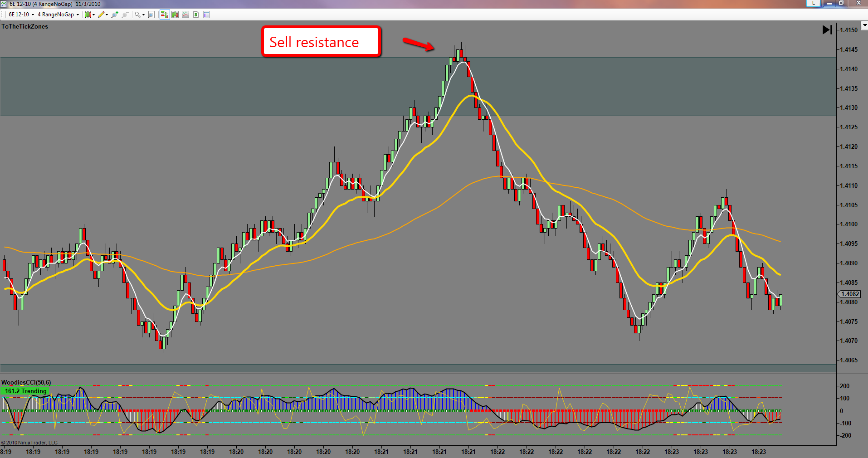Jump to latest bar with skip-to-end arrow
The image size is (868, 458).
(827, 30)
